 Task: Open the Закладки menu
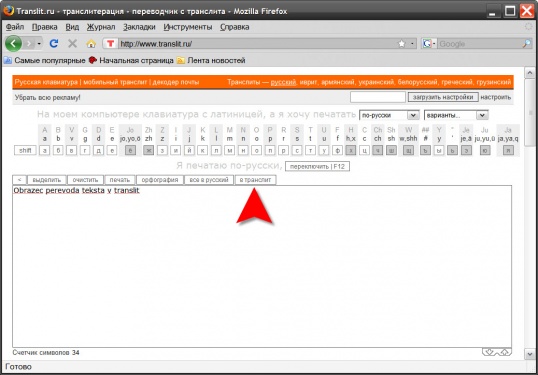pos(139,27)
